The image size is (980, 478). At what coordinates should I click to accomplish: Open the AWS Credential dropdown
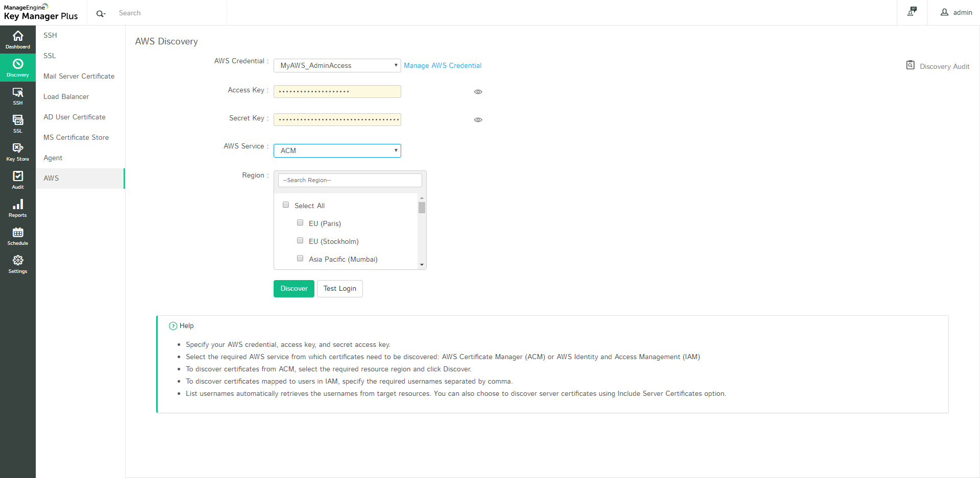[x=337, y=65]
